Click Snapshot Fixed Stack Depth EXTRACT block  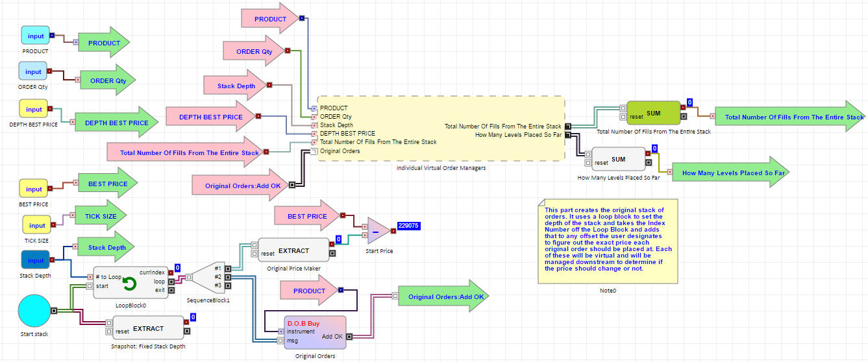coord(148,328)
